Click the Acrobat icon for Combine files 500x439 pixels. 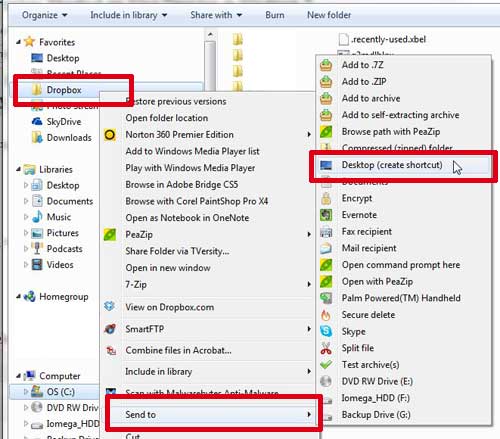click(x=111, y=350)
